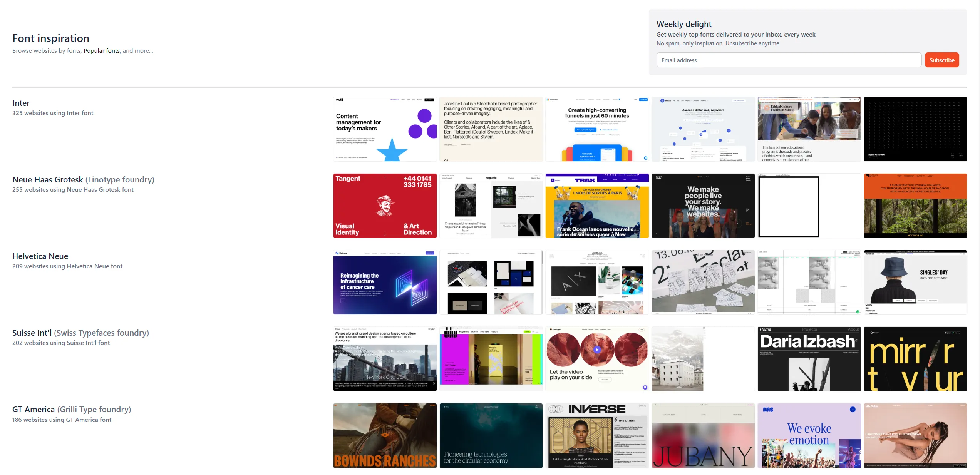Visit the Linotype foundry link
980x475 pixels.
click(120, 179)
